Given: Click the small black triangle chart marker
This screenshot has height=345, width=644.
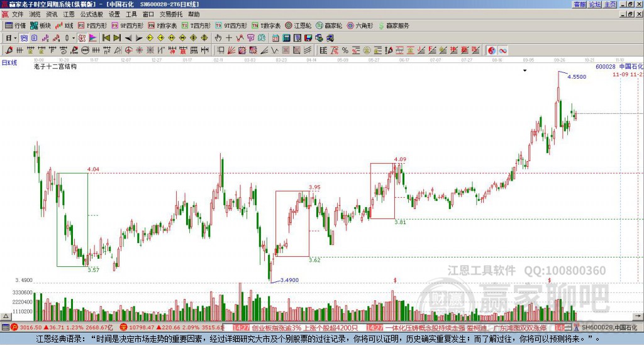Looking at the screenshot, I should (x=525, y=71).
